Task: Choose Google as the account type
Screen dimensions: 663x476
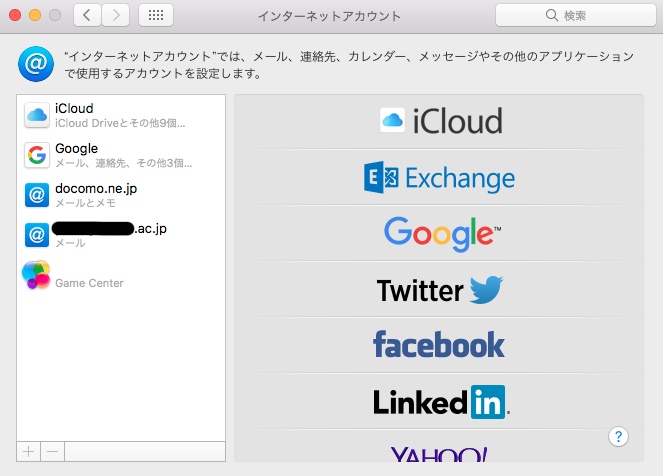Action: (x=439, y=233)
